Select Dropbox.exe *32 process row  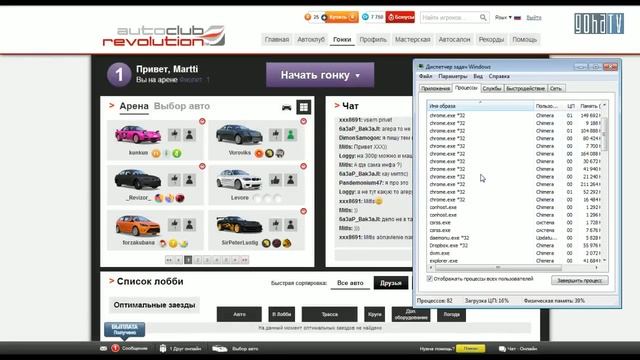click(x=514, y=245)
